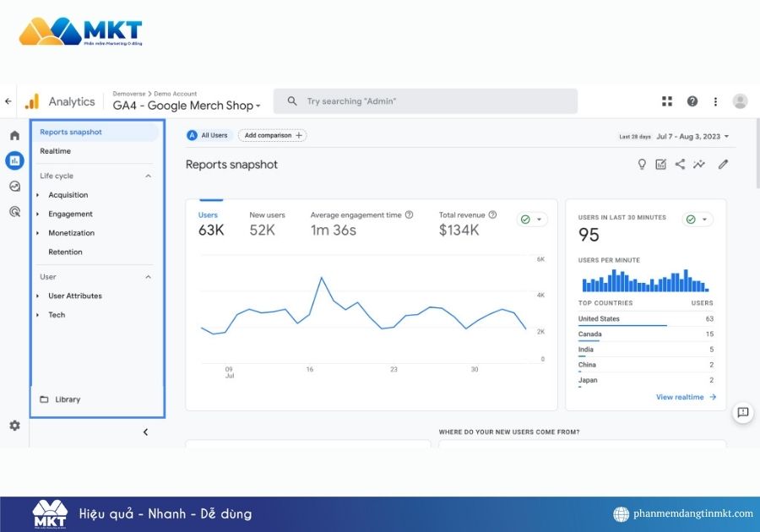Open the Advertising icon in left rail
The width and height of the screenshot is (760, 532).
click(14, 212)
